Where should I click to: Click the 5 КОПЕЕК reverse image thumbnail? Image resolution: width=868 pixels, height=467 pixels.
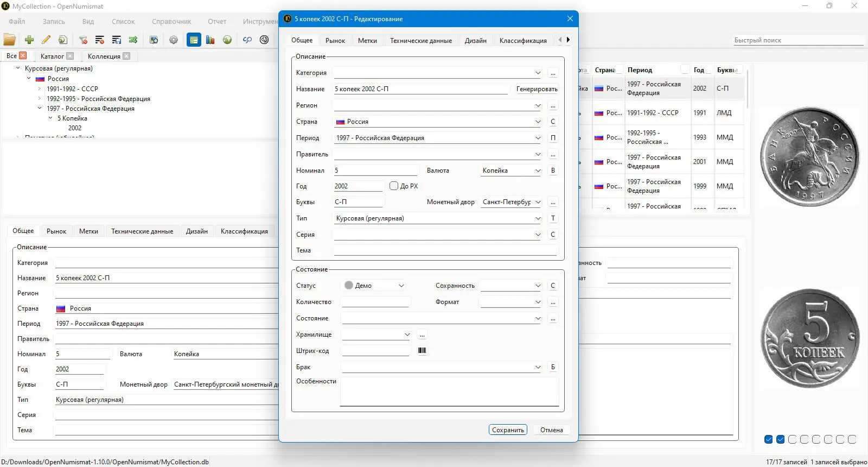tap(809, 338)
